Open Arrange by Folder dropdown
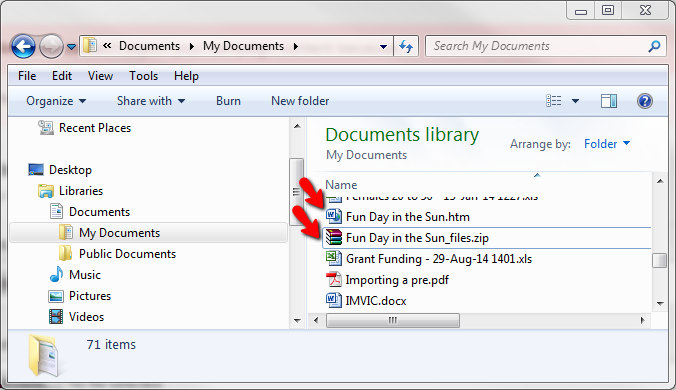This screenshot has height=390, width=676. 607,144
